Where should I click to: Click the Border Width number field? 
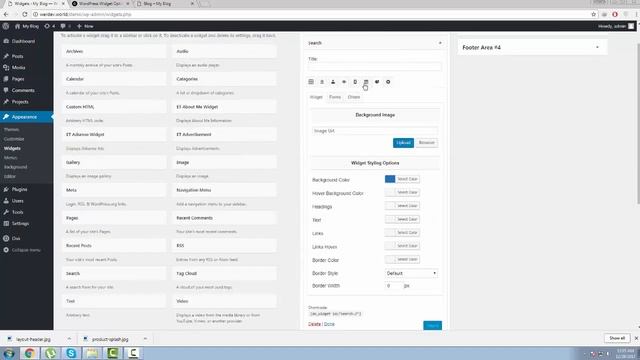pos(393,286)
